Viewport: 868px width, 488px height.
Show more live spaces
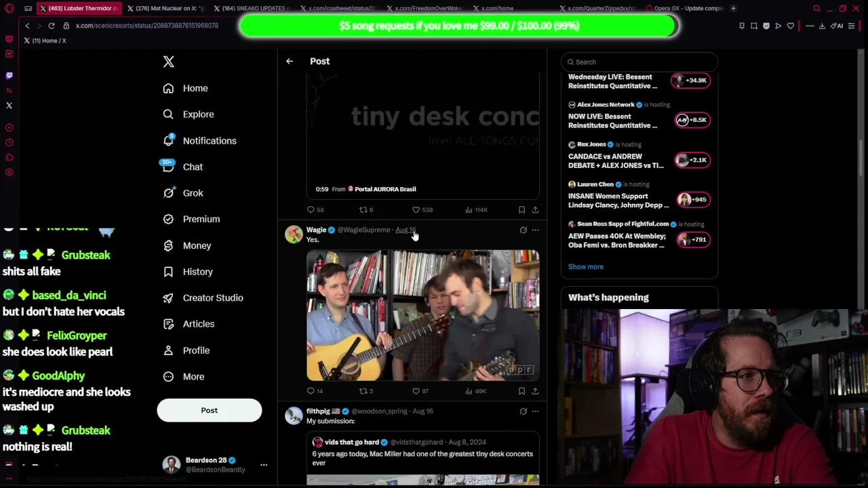point(586,266)
